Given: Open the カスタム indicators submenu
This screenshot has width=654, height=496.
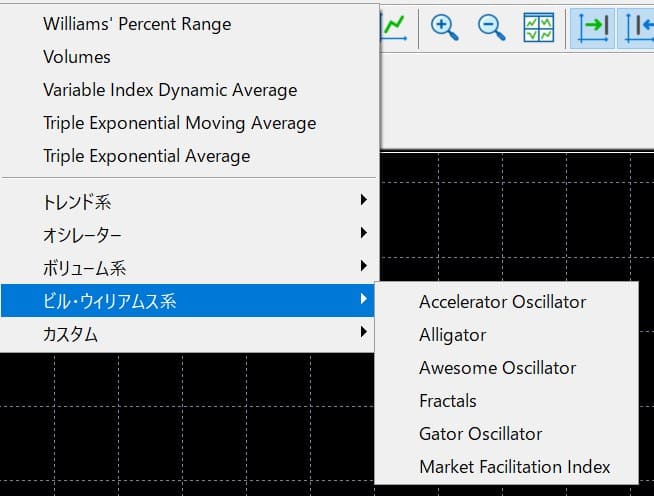Looking at the screenshot, I should [189, 334].
